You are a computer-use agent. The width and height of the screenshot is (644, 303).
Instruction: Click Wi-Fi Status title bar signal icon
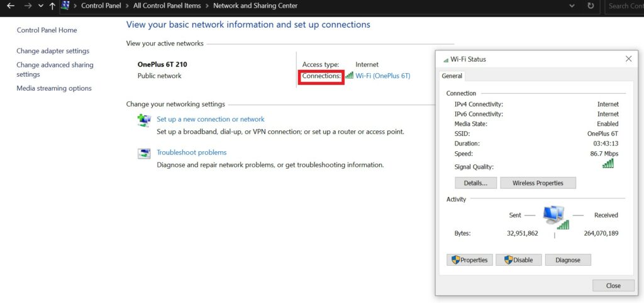(446, 60)
